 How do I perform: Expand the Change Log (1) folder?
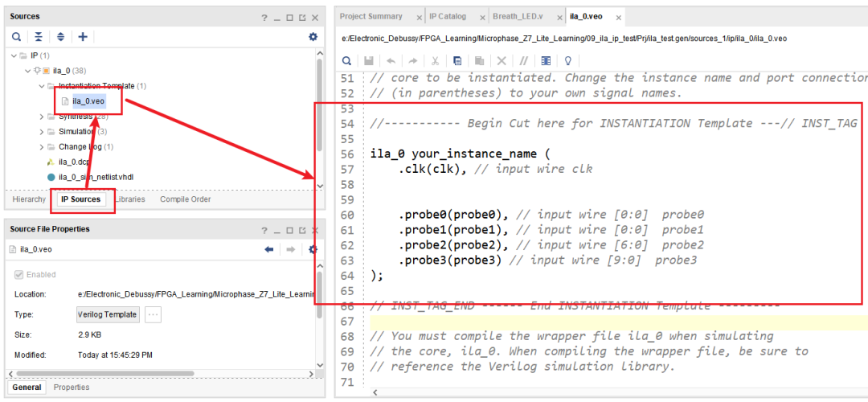pyautogui.click(x=42, y=147)
